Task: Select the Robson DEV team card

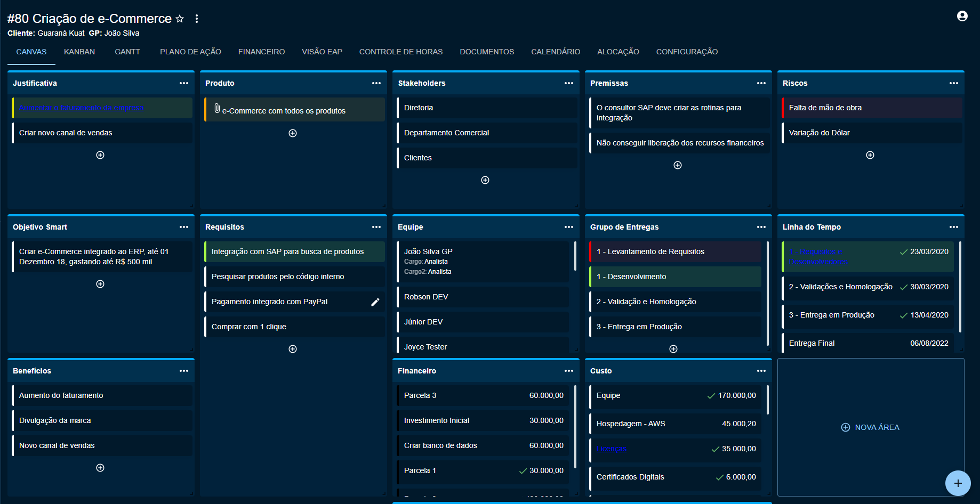Action: coord(483,297)
